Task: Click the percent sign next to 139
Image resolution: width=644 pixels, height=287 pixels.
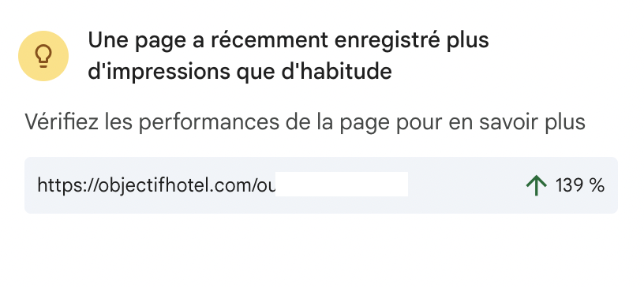Action: (596, 185)
